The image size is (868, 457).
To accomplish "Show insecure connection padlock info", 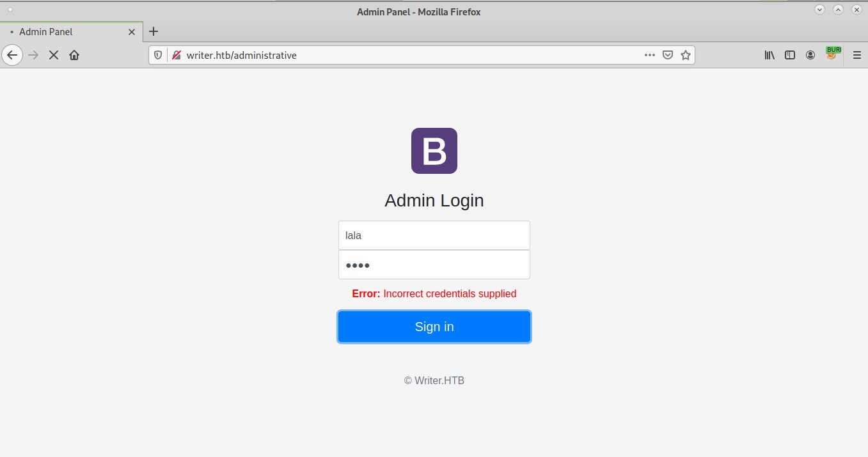I will (176, 55).
